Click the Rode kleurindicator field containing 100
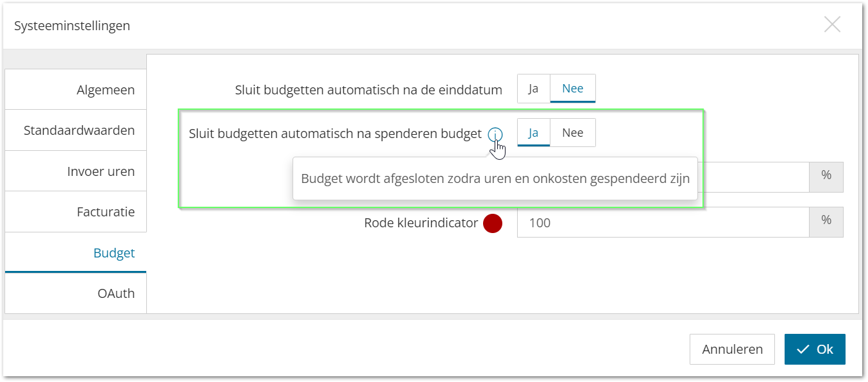The width and height of the screenshot is (868, 382). tap(663, 223)
